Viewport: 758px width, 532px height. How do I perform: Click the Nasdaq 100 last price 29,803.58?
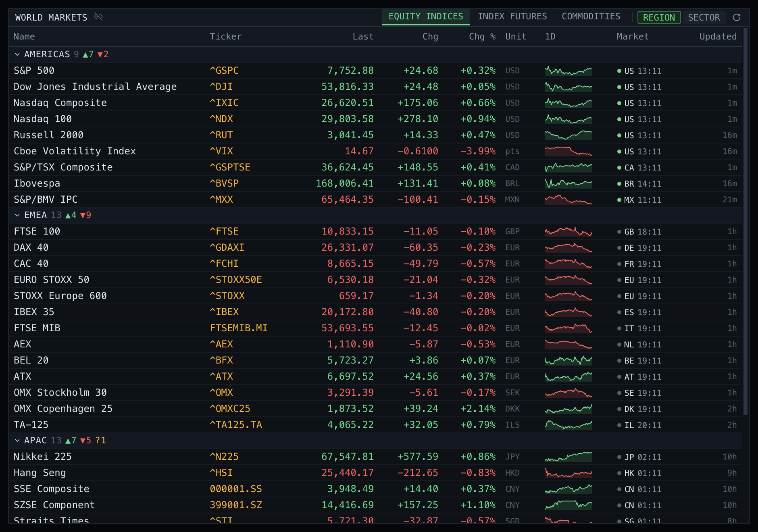348,119
